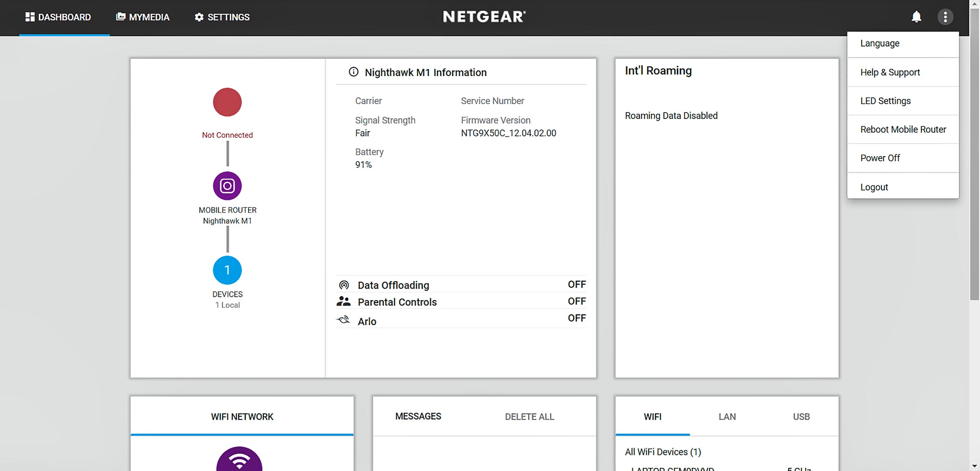Click the vertical page scrollbar thumb
The image size is (980, 471).
(x=975, y=153)
